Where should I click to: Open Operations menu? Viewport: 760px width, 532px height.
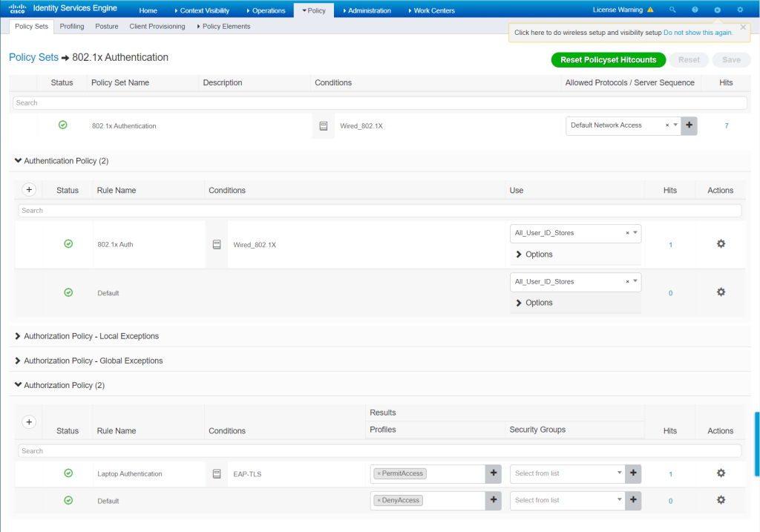(x=266, y=10)
